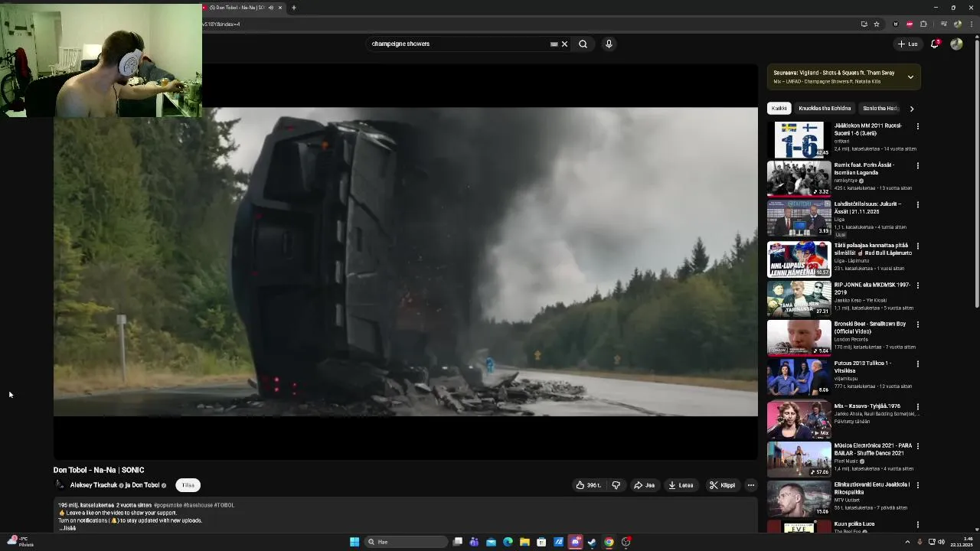Expand the description with ...lisää
980x551 pixels.
pyautogui.click(x=67, y=528)
